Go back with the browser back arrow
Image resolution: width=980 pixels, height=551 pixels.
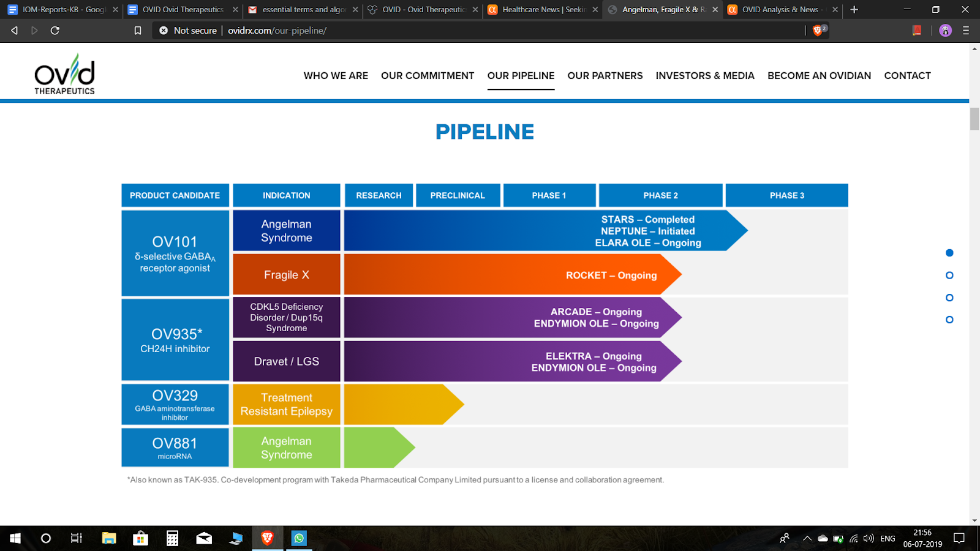coord(14,30)
